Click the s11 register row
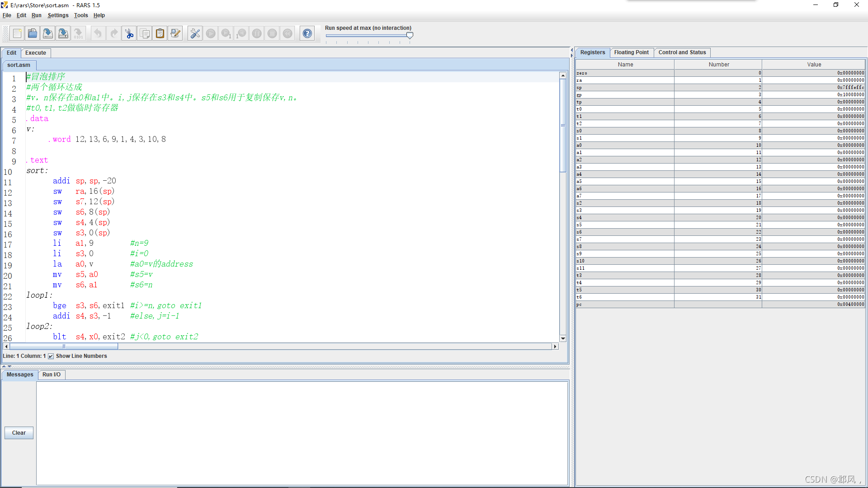Image resolution: width=868 pixels, height=488 pixels. [721, 268]
